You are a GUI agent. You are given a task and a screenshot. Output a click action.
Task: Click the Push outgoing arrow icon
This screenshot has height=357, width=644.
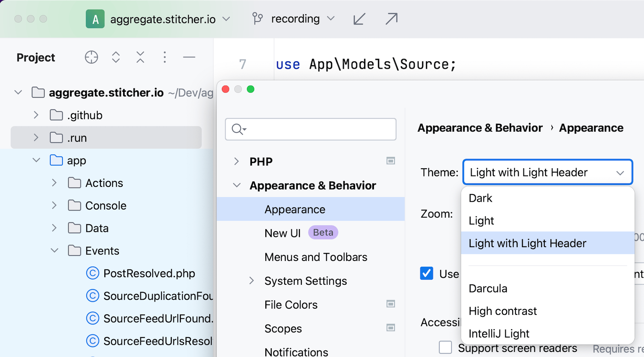[x=391, y=19]
